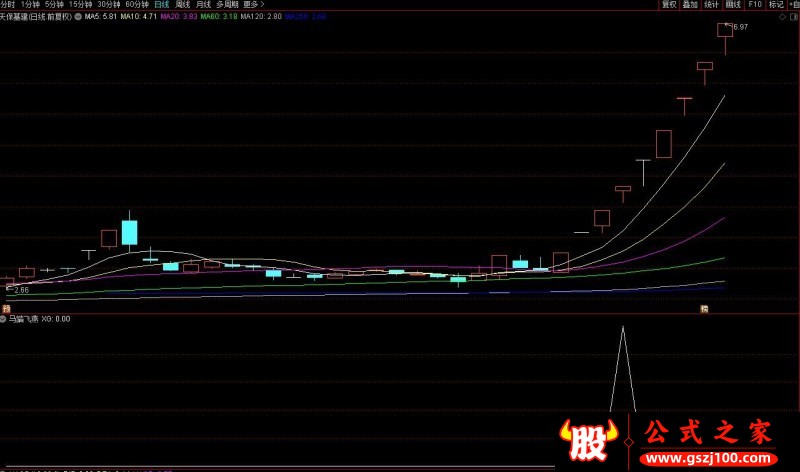
Task: Open settings circle icon beside 马踏飞燕 indicator
Action: pyautogui.click(x=3, y=319)
